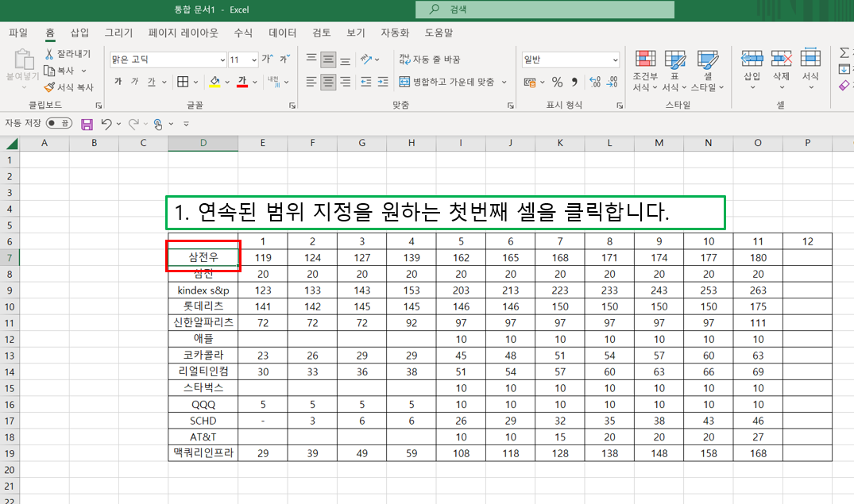Click the middle vertical align icon
Screen dimensions: 854x504
(x=328, y=59)
